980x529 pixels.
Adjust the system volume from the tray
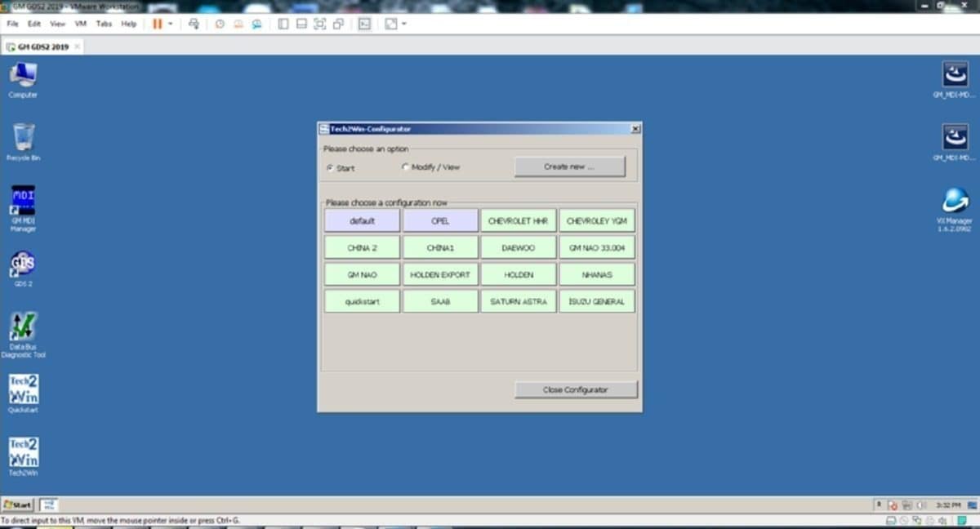[919, 504]
